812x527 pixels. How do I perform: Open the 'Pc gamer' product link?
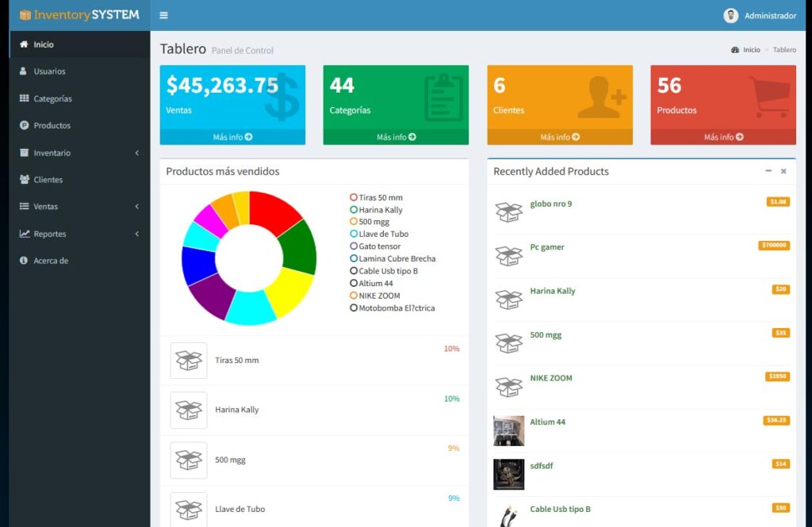546,246
